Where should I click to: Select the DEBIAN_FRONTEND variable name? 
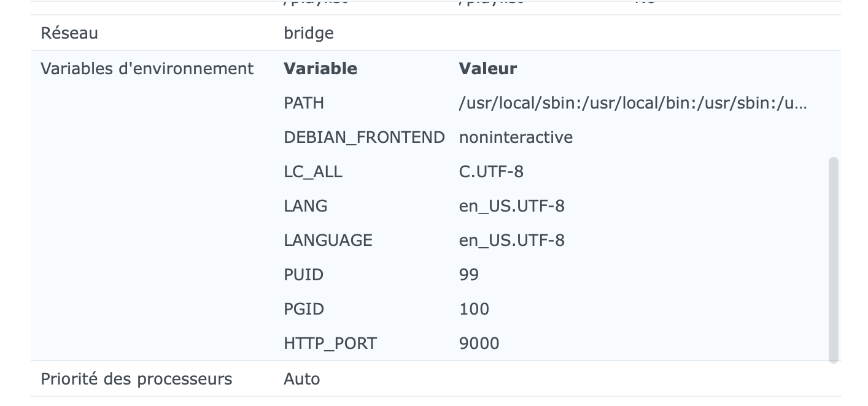click(x=364, y=137)
